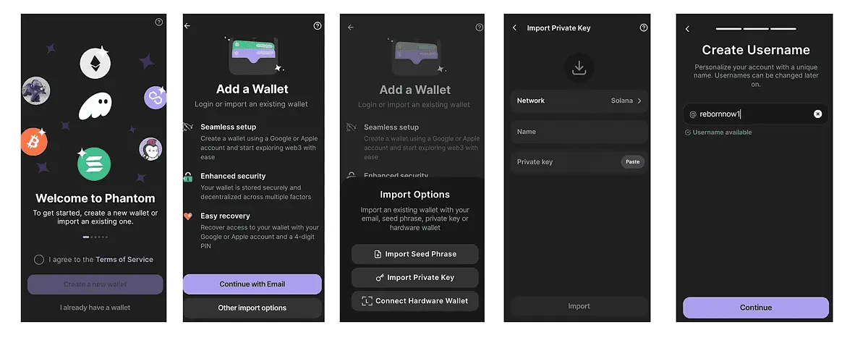Screen dimensions: 868x343
Task: Click the onboarding page indicator dots
Action: [x=95, y=237]
